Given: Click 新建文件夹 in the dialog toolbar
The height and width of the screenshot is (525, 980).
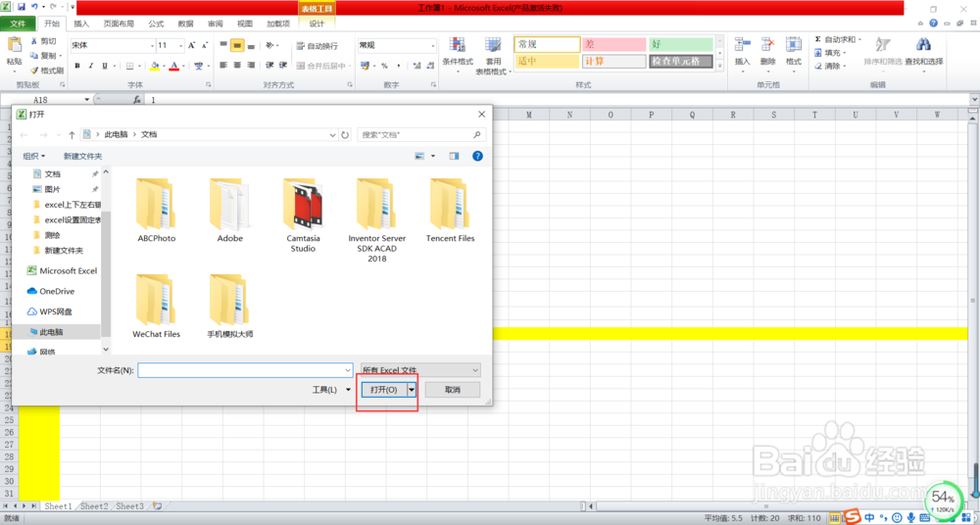Looking at the screenshot, I should (82, 157).
